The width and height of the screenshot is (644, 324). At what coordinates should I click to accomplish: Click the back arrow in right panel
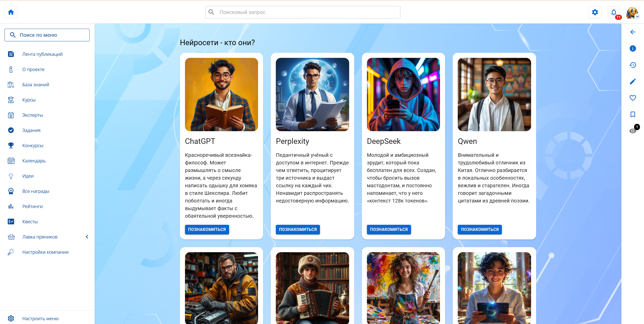[x=633, y=32]
